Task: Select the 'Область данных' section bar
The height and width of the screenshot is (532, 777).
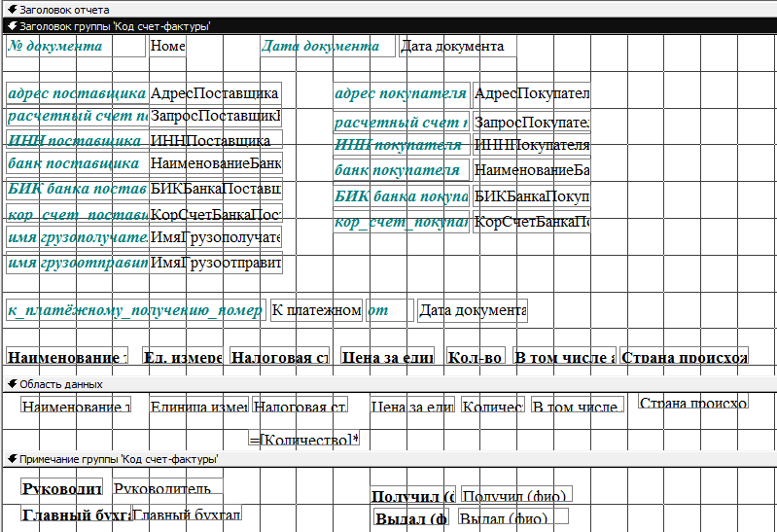Action: (389, 384)
